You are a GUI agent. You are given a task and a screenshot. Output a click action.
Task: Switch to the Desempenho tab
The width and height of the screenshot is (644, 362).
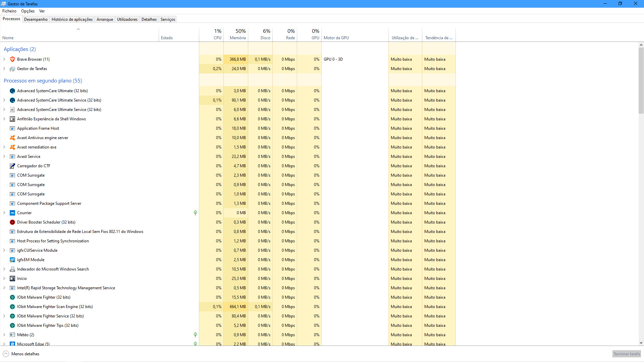tap(36, 19)
